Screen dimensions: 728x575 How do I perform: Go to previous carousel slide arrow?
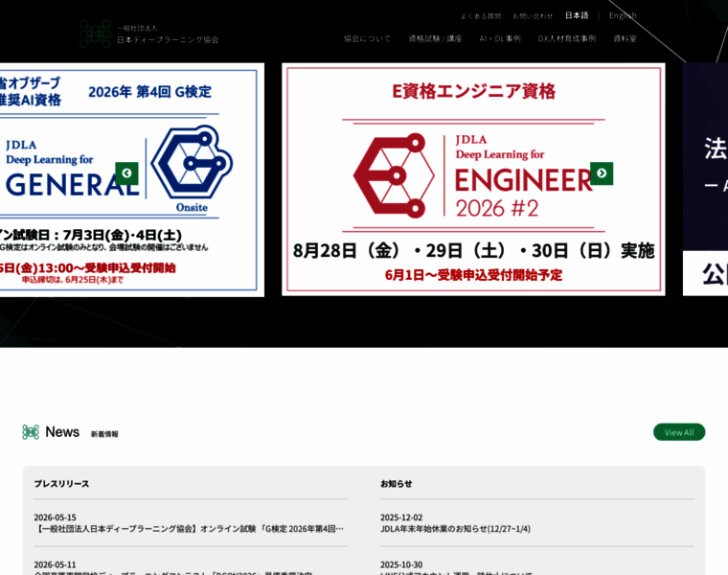point(126,173)
